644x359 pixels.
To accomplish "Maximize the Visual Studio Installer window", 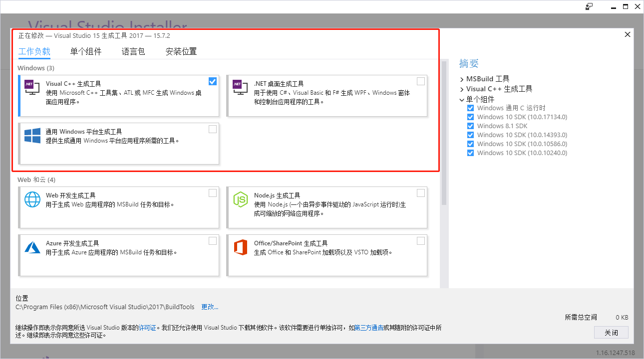I will pos(625,6).
